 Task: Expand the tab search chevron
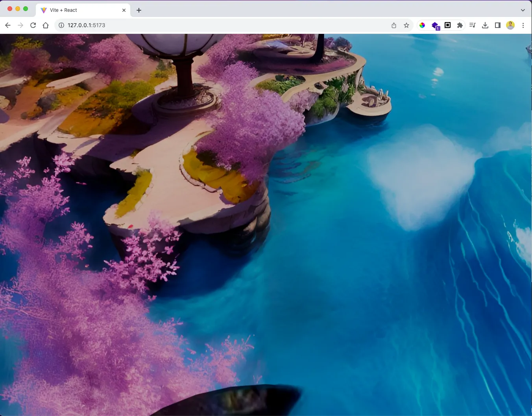tap(523, 10)
